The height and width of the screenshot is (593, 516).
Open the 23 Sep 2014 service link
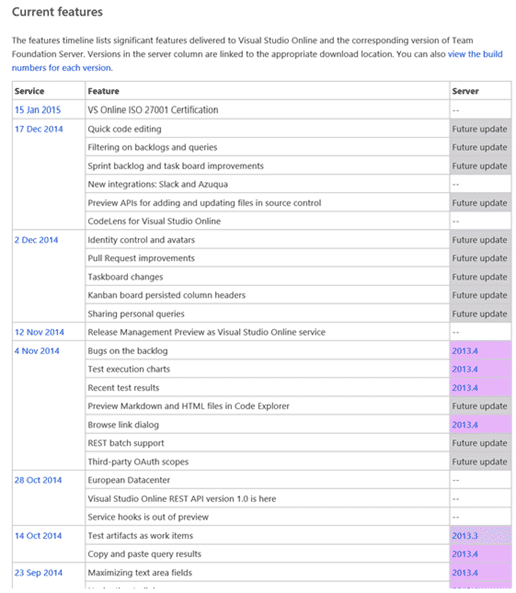pos(38,573)
